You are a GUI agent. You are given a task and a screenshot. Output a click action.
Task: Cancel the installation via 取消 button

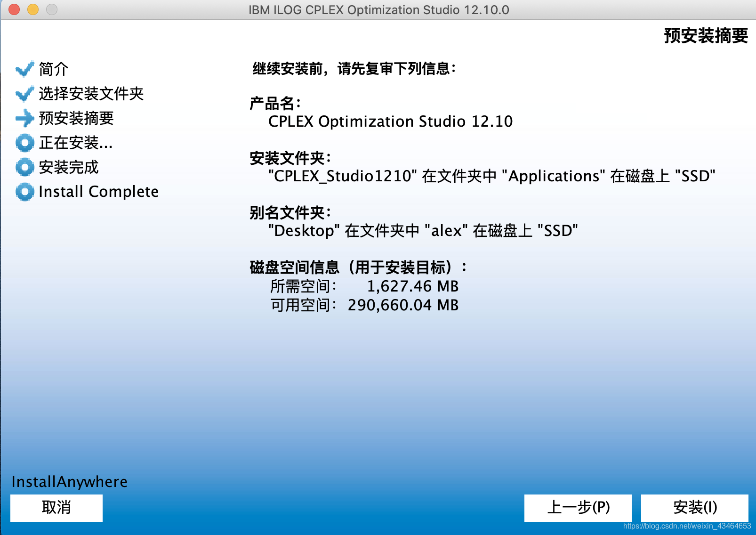(56, 508)
